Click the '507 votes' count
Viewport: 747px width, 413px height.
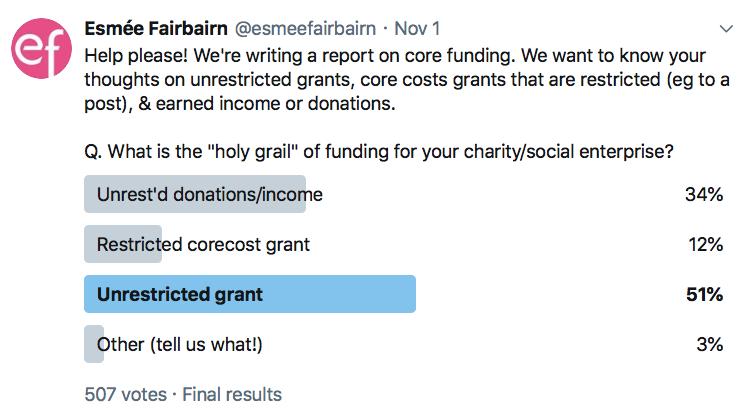pos(125,394)
